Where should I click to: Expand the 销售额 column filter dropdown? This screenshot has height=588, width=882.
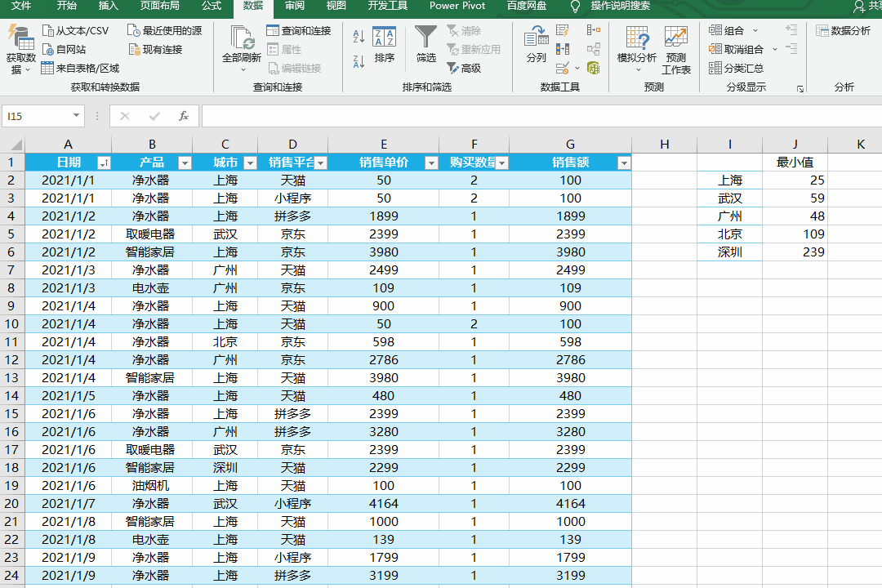[624, 163]
